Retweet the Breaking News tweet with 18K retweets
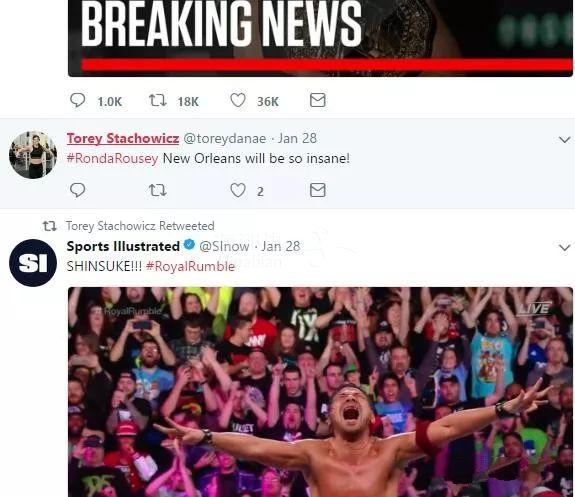The width and height of the screenshot is (575, 497). click(157, 100)
